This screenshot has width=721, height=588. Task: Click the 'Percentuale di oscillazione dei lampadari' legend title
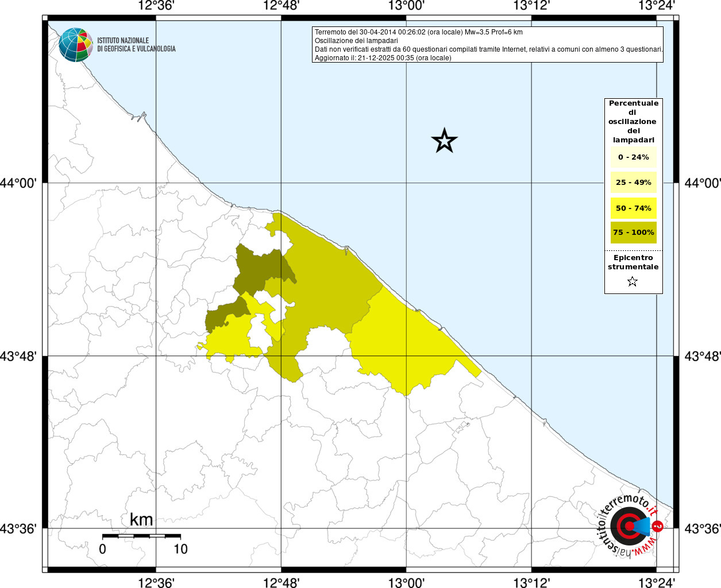click(633, 121)
